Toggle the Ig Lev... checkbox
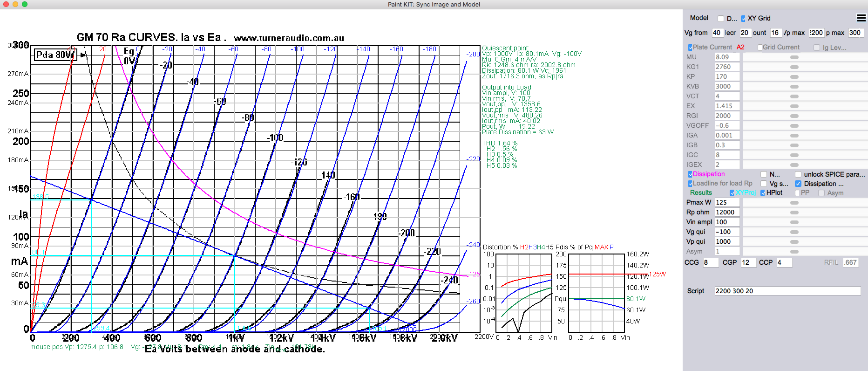 coord(817,48)
